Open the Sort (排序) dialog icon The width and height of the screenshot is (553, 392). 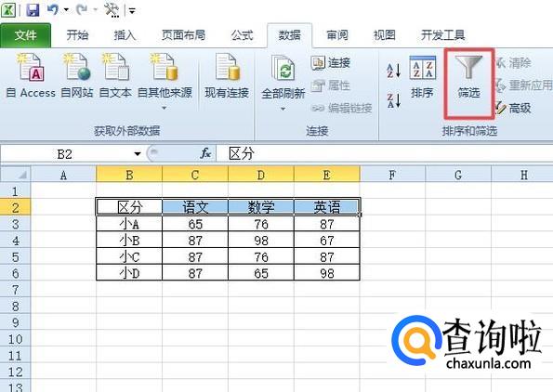click(422, 68)
